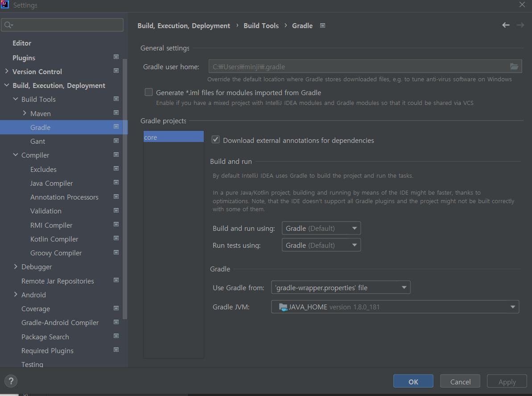Screen dimensions: 532x396
Task: Click the project-level icon on the Gradle row
Action: [x=116, y=127]
